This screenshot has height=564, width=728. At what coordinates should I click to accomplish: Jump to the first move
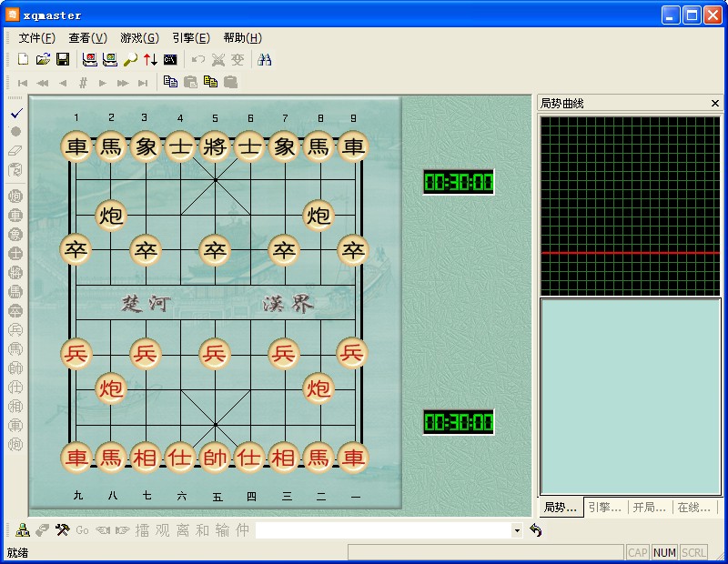click(22, 83)
